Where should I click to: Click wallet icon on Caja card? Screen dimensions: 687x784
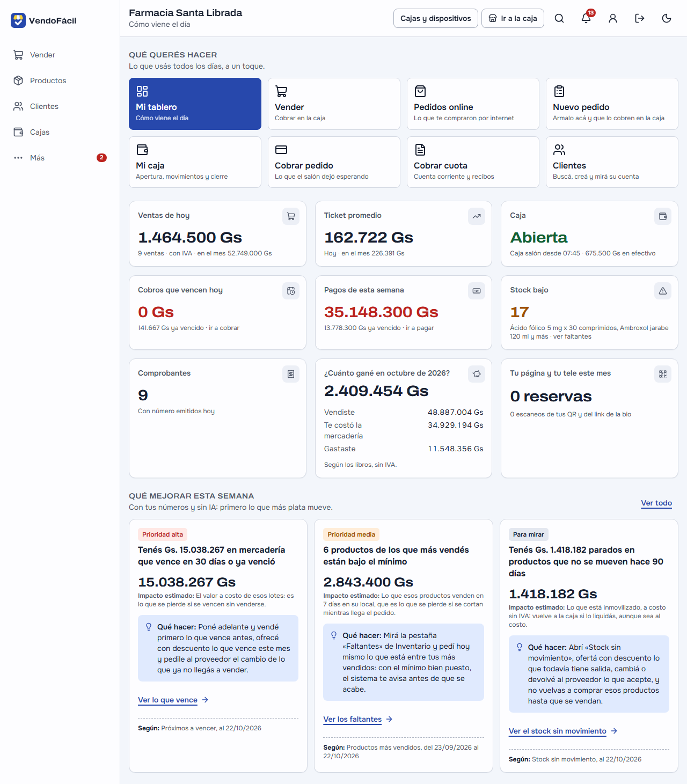click(663, 216)
